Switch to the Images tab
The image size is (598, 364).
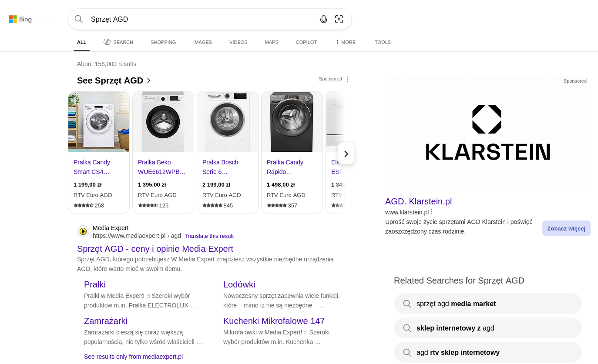click(x=202, y=42)
